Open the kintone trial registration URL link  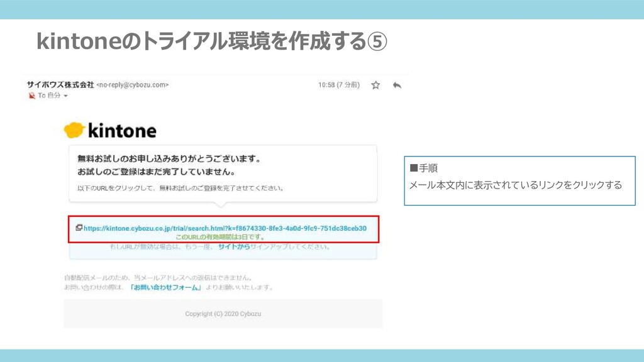225,228
